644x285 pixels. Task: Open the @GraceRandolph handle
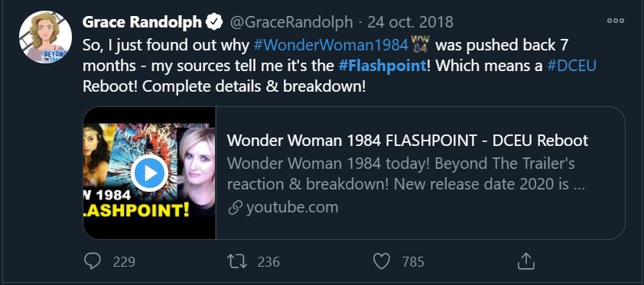(x=291, y=22)
